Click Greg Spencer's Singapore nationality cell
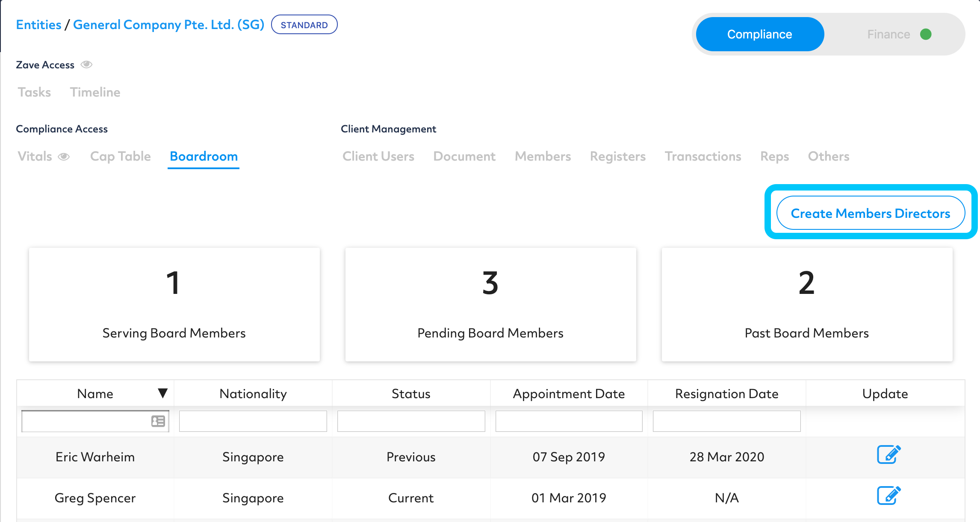The image size is (980, 522). [x=253, y=498]
